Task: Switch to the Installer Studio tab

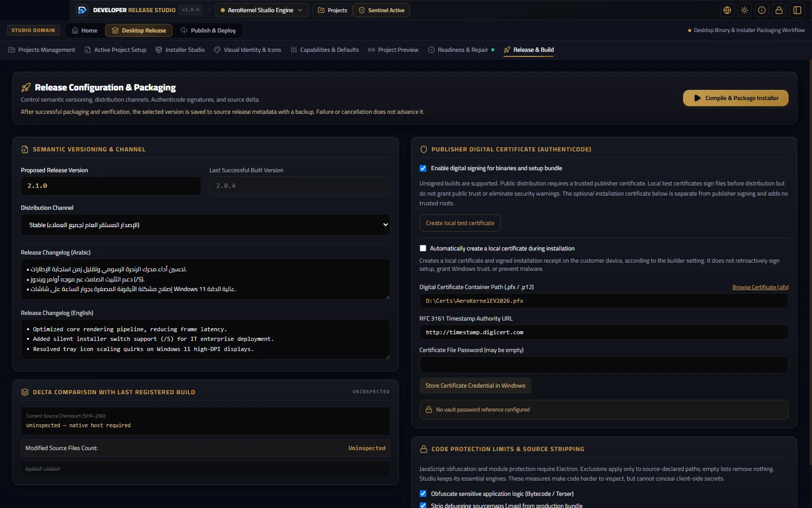Action: pos(180,50)
